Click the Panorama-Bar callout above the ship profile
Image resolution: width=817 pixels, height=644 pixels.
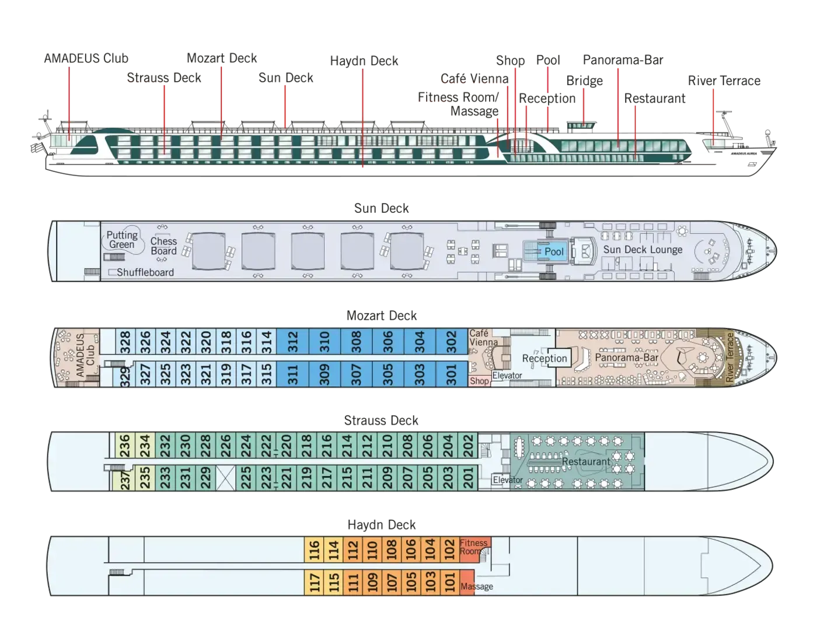623,60
